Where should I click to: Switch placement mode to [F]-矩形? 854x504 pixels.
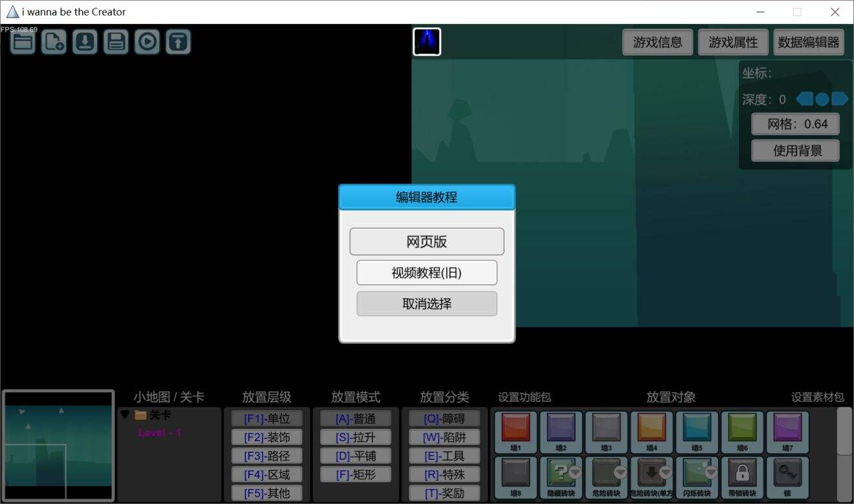click(x=356, y=474)
